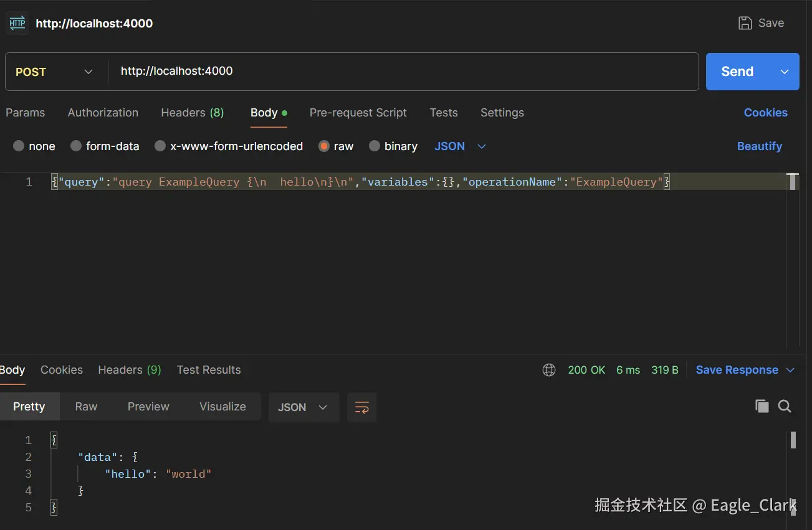Click Save Response text

[x=737, y=370]
